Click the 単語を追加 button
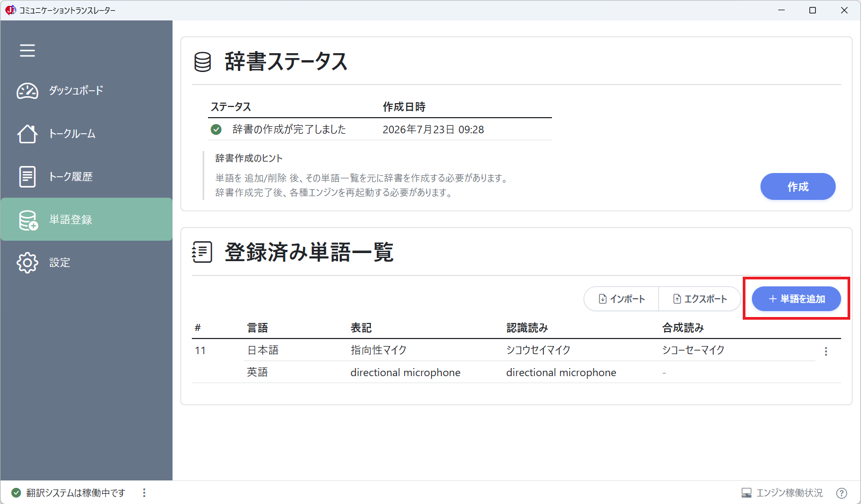The height and width of the screenshot is (504, 861). 796,299
